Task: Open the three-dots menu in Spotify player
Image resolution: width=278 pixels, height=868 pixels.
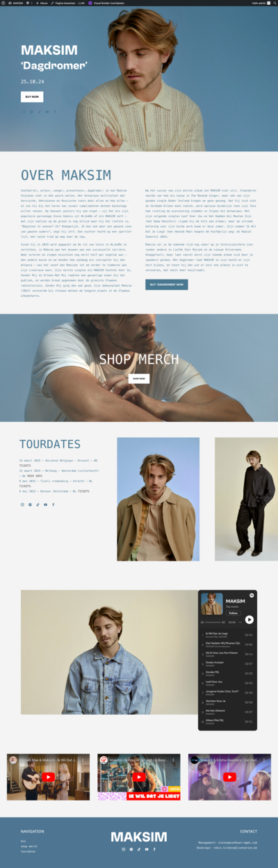Action: pos(240,622)
